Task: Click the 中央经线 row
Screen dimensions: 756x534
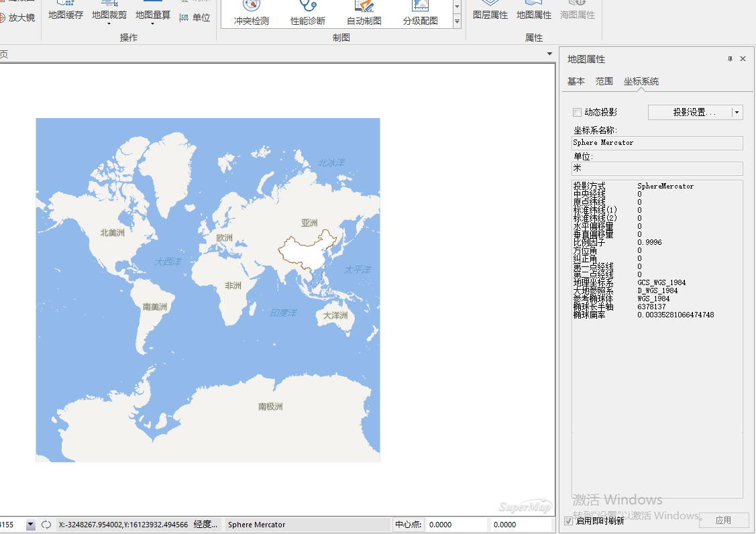Action: (x=608, y=194)
